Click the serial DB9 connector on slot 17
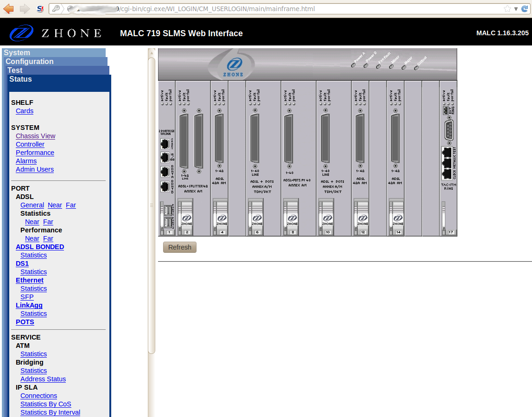The image size is (532, 417). [x=449, y=130]
